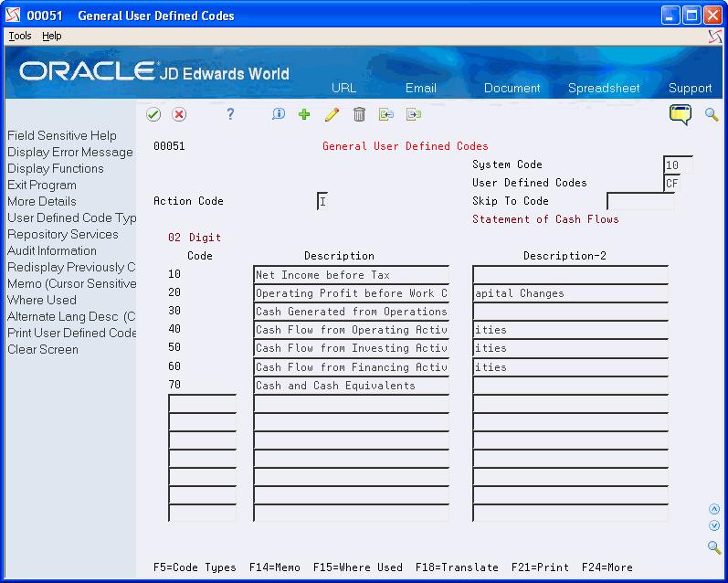Click Where Used sidebar link

pyautogui.click(x=42, y=300)
